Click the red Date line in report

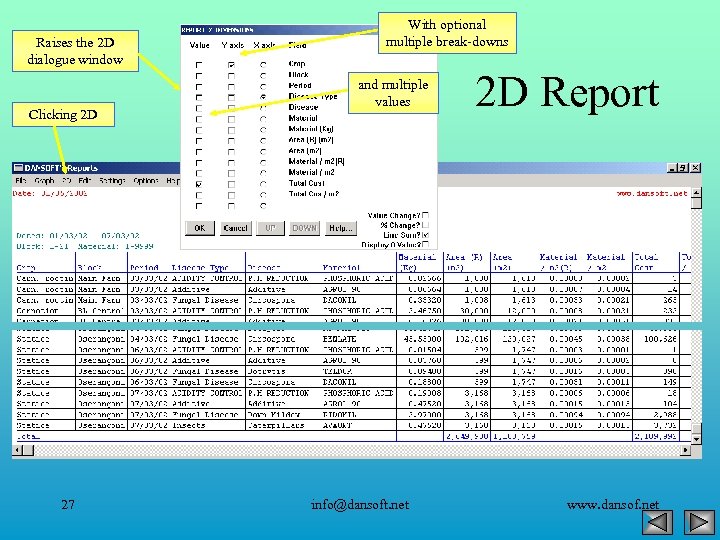coord(50,193)
